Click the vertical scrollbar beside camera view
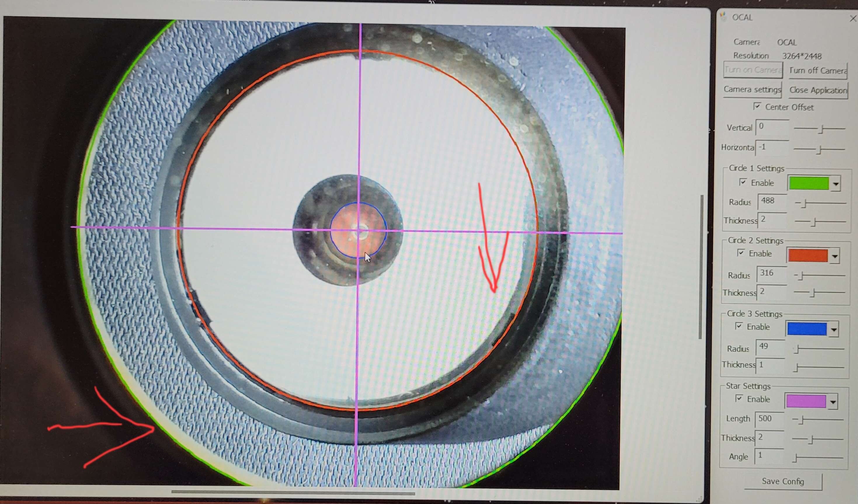 (x=700, y=267)
